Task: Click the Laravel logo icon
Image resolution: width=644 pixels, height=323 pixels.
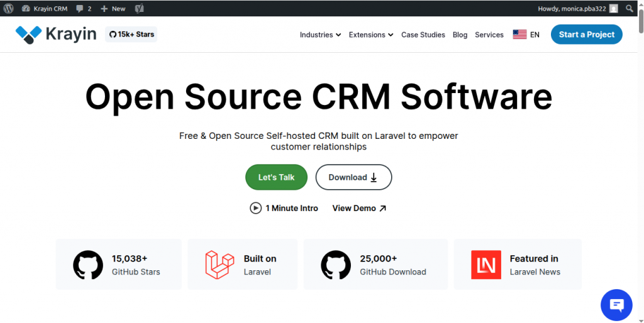Action: point(219,265)
